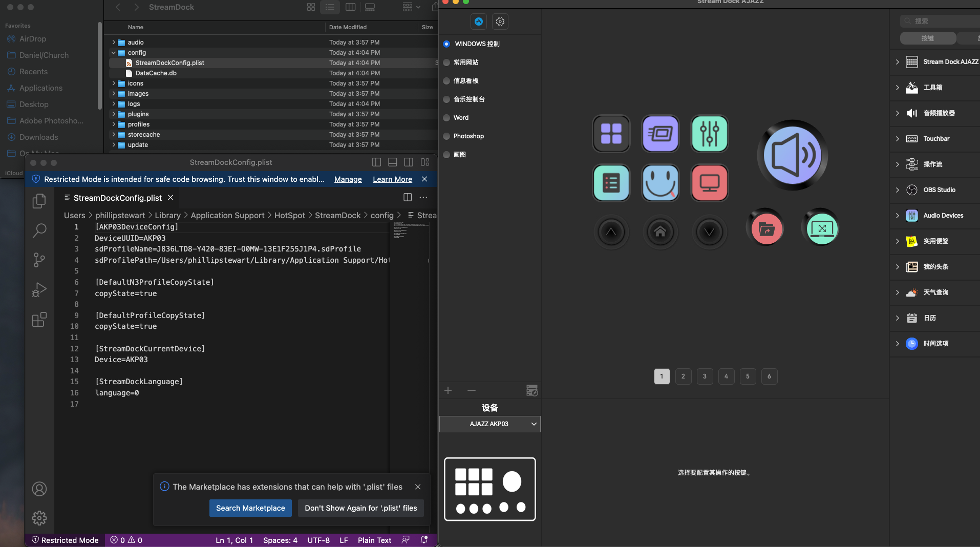Add a profile with plus button
This screenshot has width=980, height=547.
tap(448, 390)
